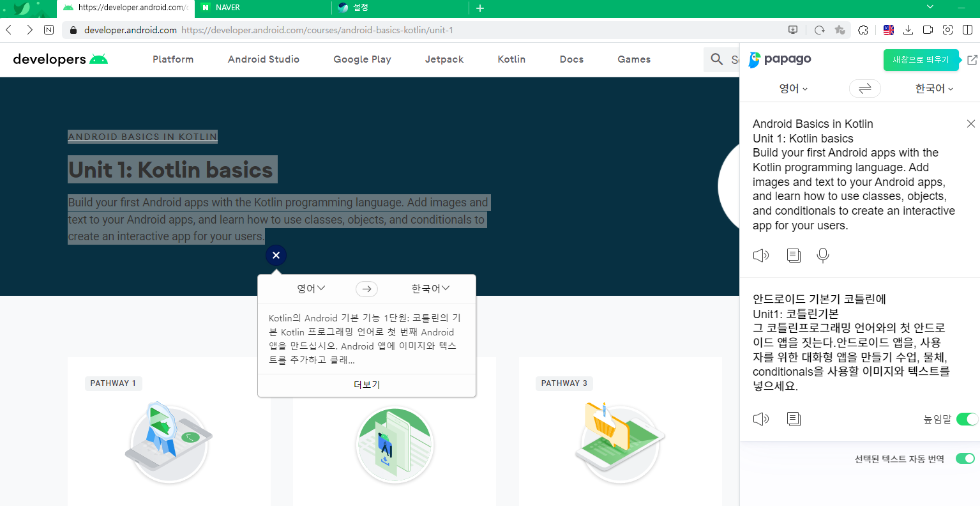Viewport: 980px width, 506px height.
Task: Open Papago in external window arrow icon
Action: pos(972,59)
